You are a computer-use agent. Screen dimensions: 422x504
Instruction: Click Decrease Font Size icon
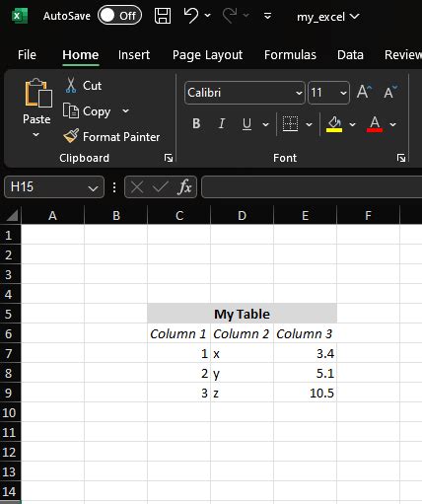390,92
